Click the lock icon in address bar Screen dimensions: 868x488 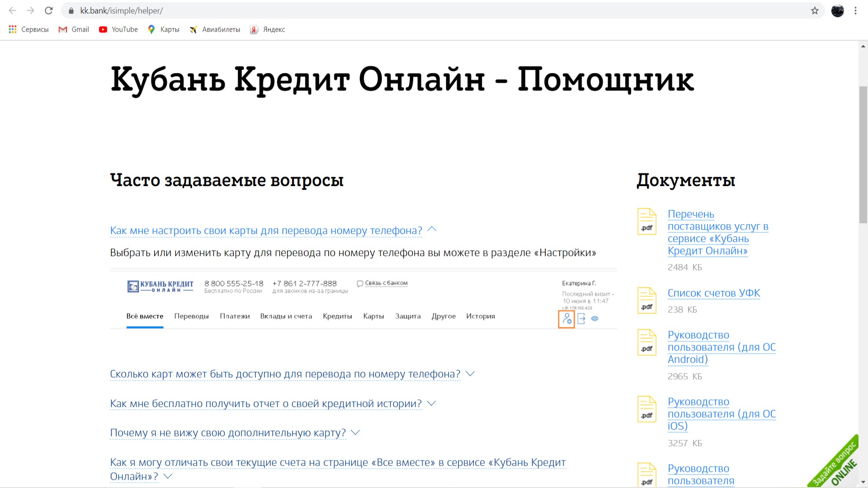(x=71, y=10)
